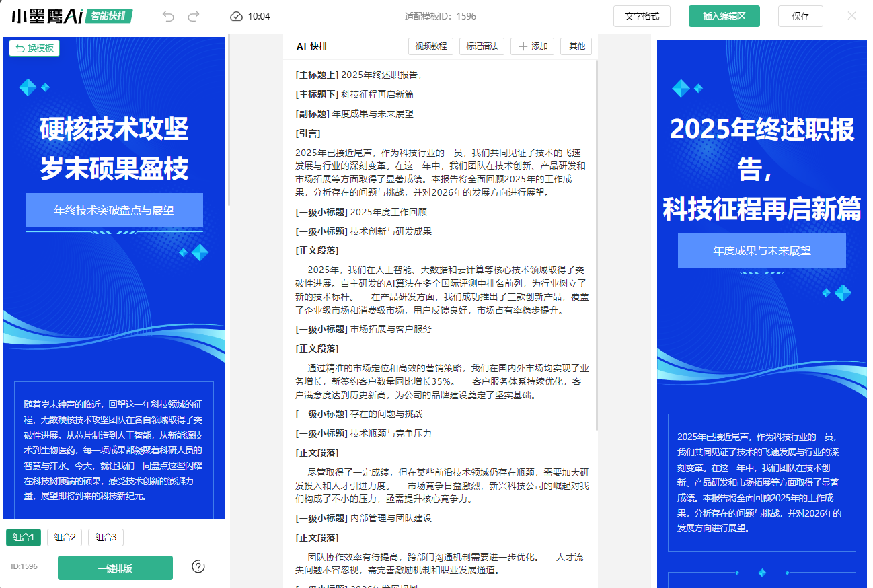Open the 添加 plus menu
The height and width of the screenshot is (588, 873).
[x=532, y=46]
